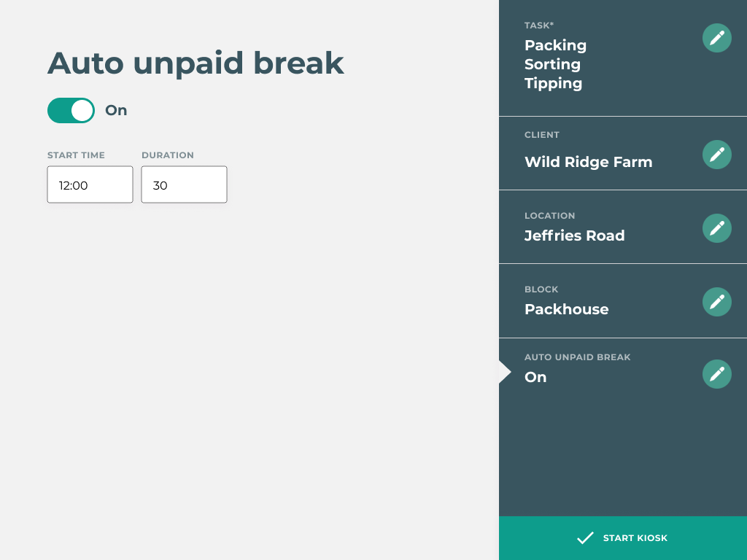Click the "On" label beside the toggle
The image size is (747, 560).
tap(116, 111)
